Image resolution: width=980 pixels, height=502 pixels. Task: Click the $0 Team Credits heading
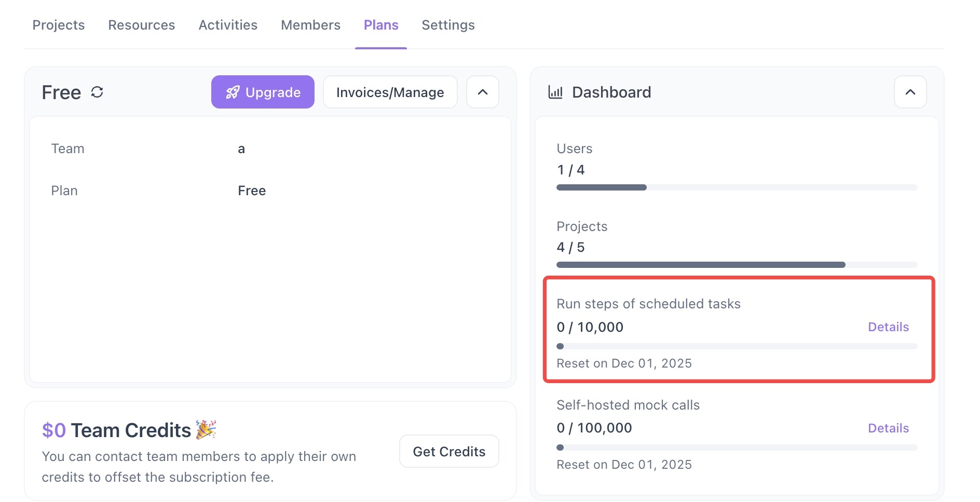[x=117, y=430]
